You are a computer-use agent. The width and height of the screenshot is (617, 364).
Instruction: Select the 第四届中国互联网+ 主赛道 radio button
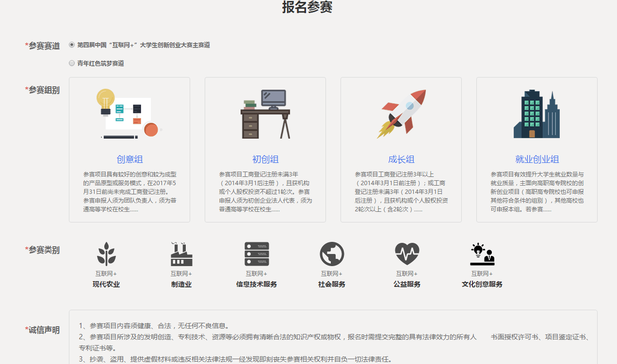72,45
